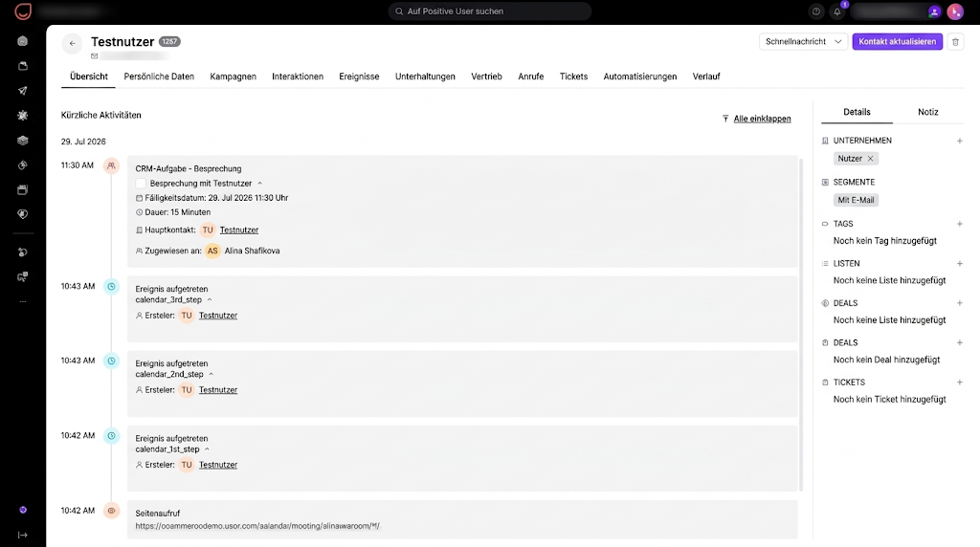Collapse calendar_2nd_step event details
The width and height of the screenshot is (980, 547).
pos(211,375)
